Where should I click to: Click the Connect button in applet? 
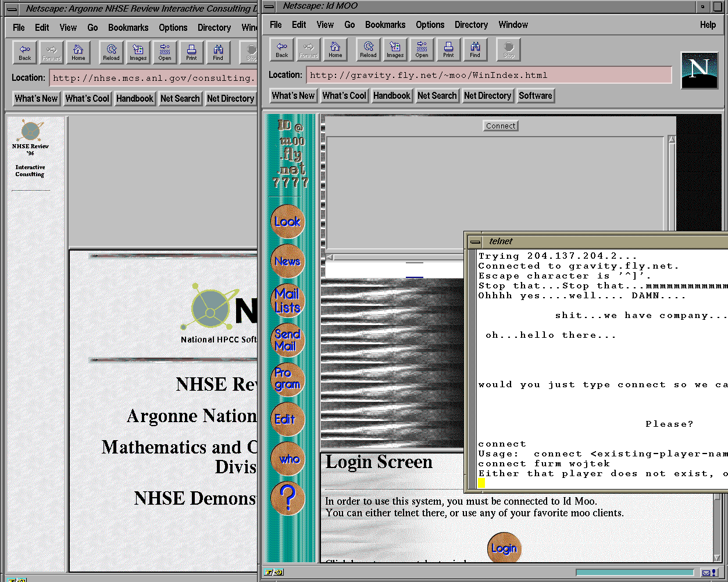[x=501, y=126]
